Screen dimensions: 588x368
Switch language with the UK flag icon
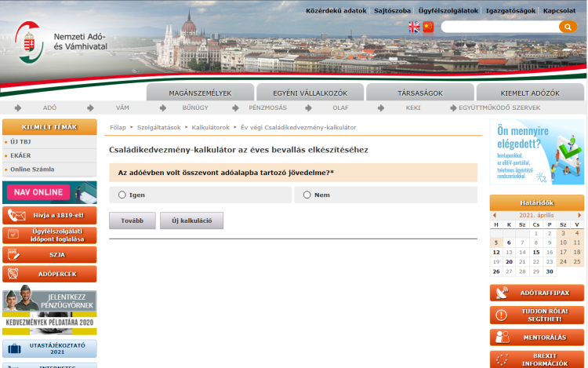(x=414, y=27)
